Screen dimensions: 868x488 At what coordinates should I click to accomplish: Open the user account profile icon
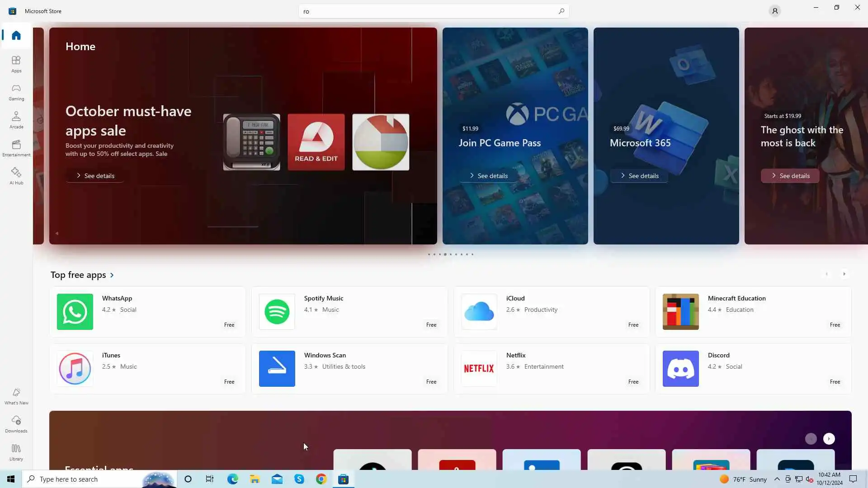coord(774,11)
